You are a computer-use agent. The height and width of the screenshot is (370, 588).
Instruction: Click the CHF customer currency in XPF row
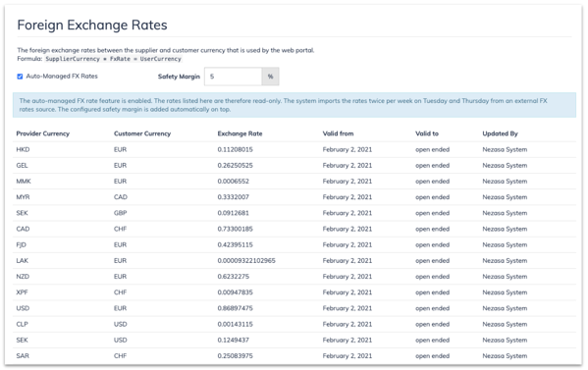point(121,292)
